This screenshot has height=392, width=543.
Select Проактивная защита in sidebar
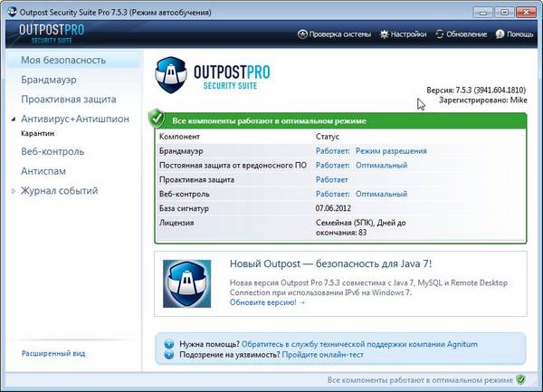(x=69, y=100)
